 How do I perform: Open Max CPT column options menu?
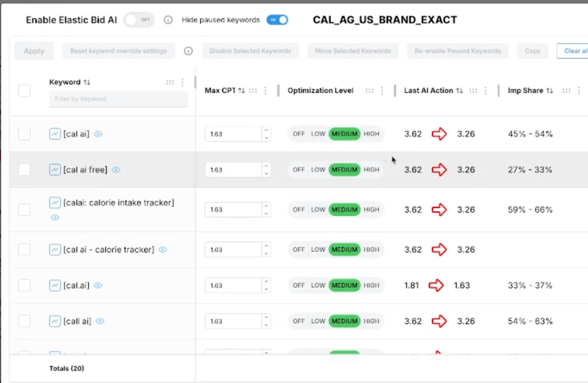pyautogui.click(x=265, y=91)
